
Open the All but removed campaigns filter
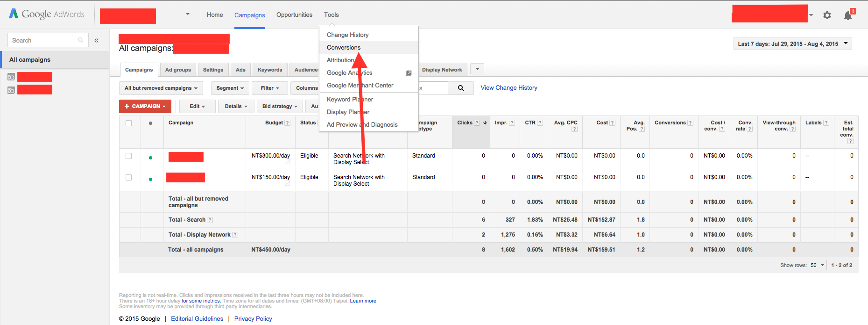(161, 88)
